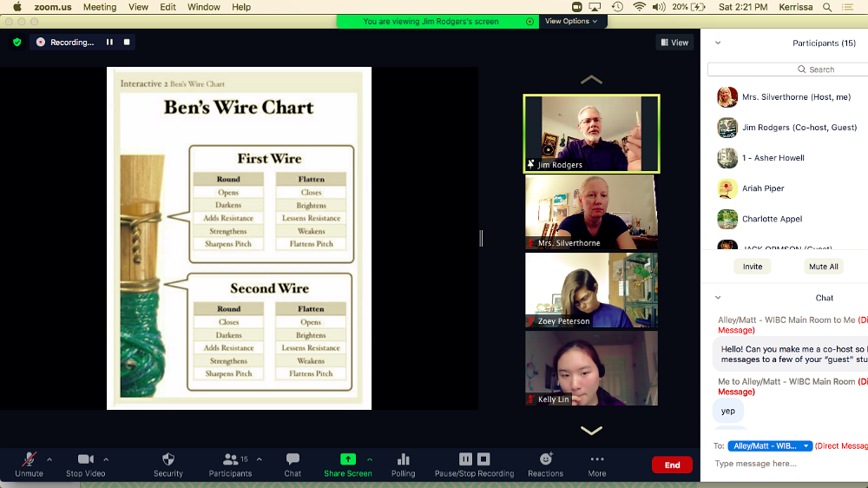
Task: Collapse the Chat panel chevron
Action: tap(718, 298)
